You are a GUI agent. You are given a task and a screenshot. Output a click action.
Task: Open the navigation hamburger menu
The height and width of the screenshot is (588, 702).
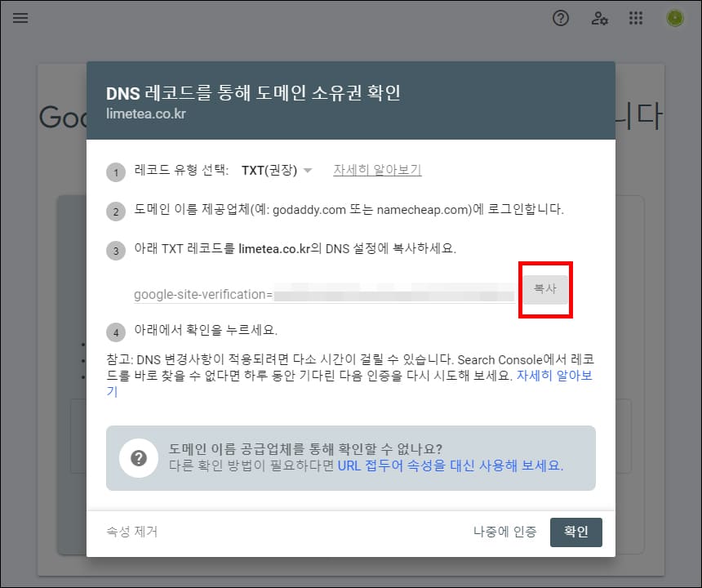pos(20,18)
